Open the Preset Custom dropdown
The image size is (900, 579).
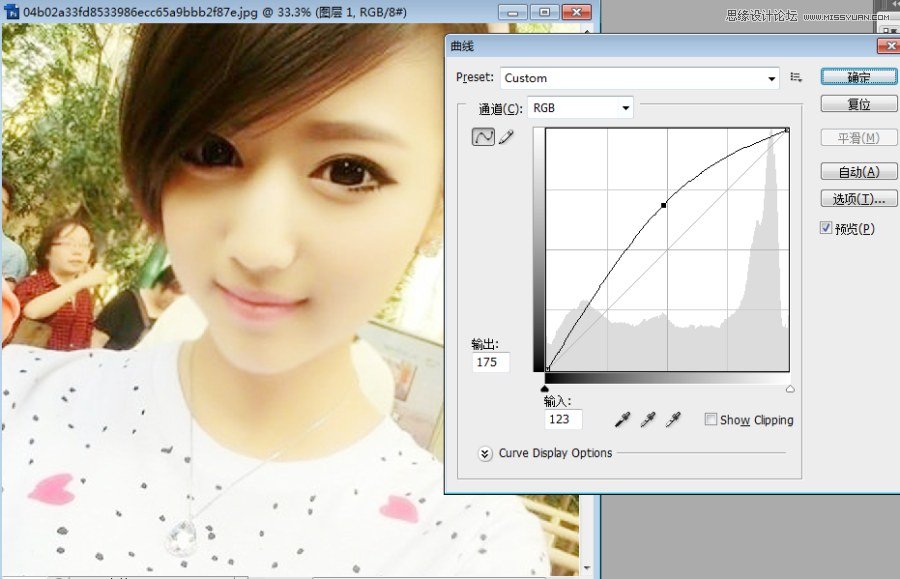(639, 78)
